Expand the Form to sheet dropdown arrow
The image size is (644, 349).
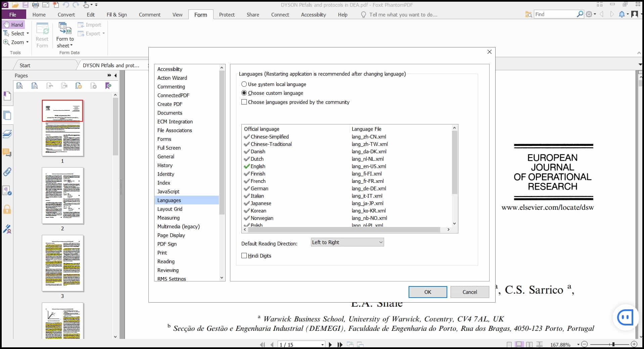71,45
